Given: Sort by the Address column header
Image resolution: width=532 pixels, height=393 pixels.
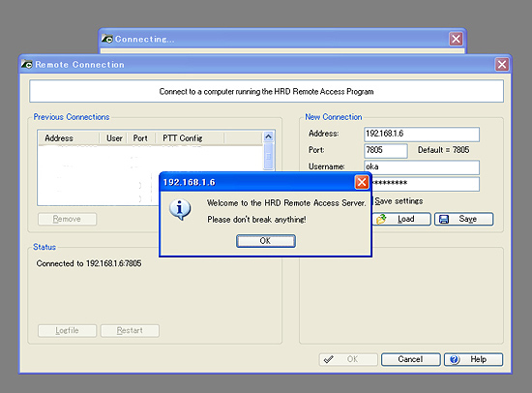Looking at the screenshot, I should 69,138.
